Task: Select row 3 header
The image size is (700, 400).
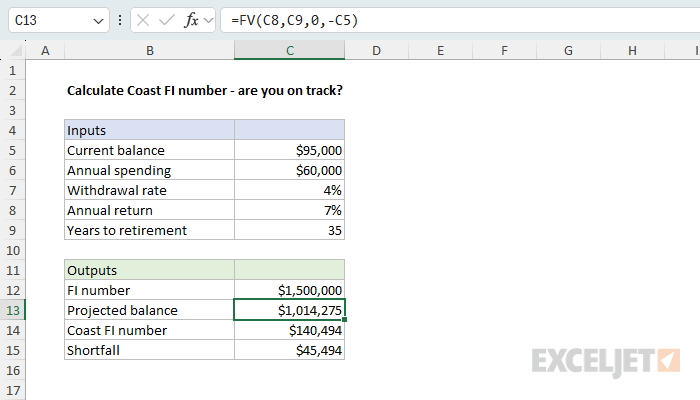Action: point(12,110)
